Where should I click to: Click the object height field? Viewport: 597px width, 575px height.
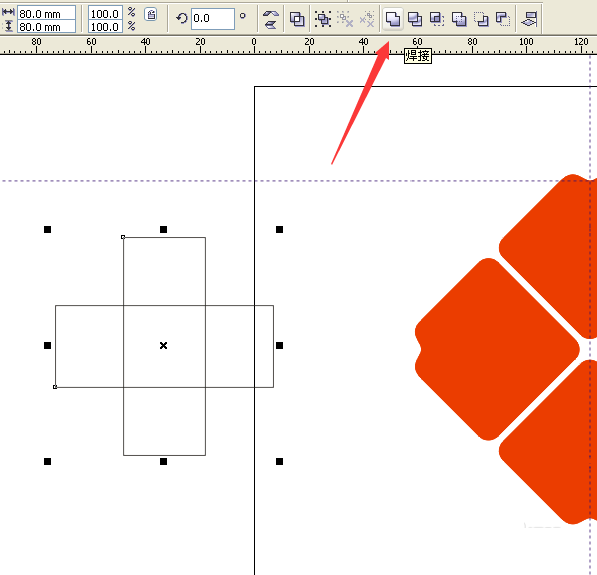(46, 27)
